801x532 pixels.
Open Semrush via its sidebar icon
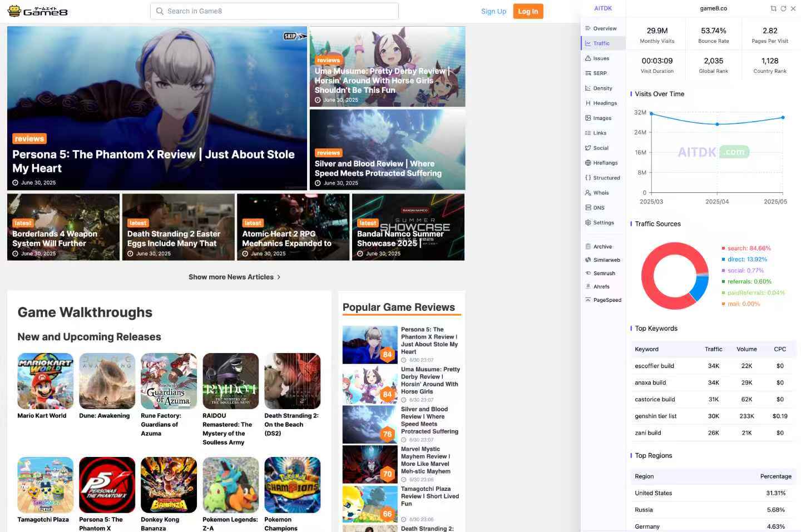(588, 273)
